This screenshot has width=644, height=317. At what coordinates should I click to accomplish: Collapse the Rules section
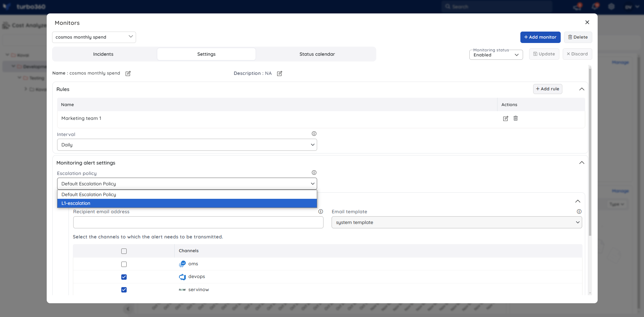coord(582,89)
